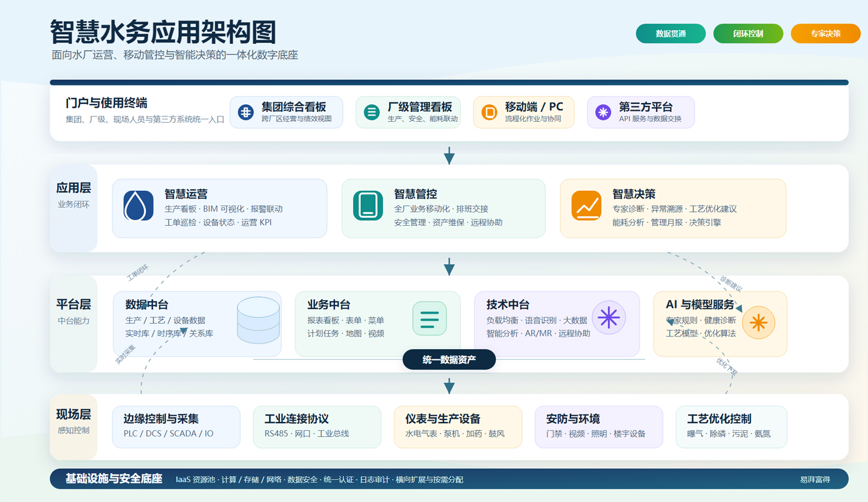Viewport: 868px width, 502px height.
Task: Click the text RS485 · 网口 · 工业总线
Action: pyautogui.click(x=307, y=433)
